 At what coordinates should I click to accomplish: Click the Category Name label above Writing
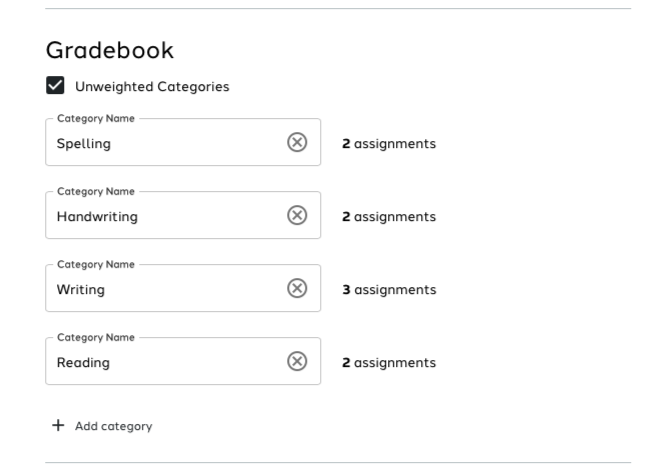coord(96,265)
